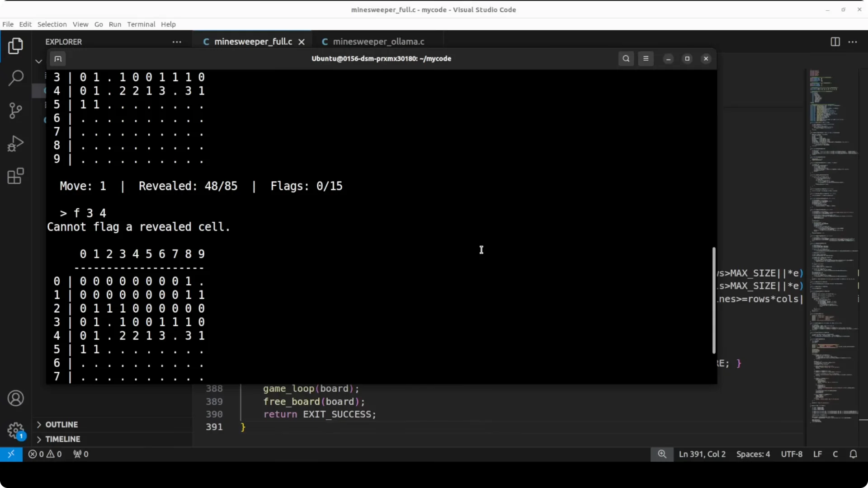
Task: Open the Source Control view
Action: pos(16,111)
